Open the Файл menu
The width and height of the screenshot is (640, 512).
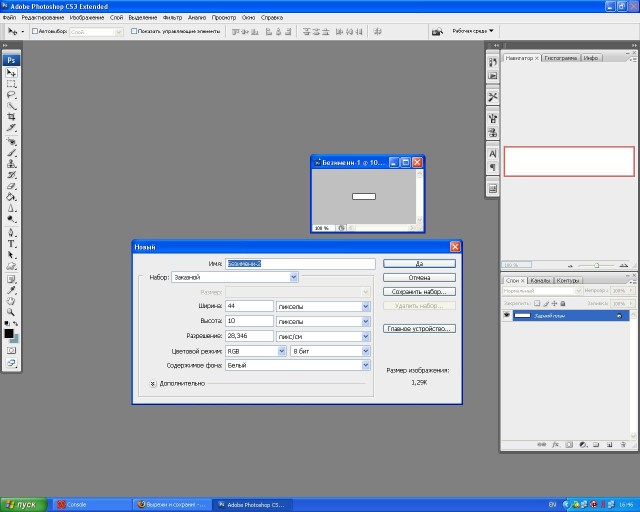pos(9,18)
